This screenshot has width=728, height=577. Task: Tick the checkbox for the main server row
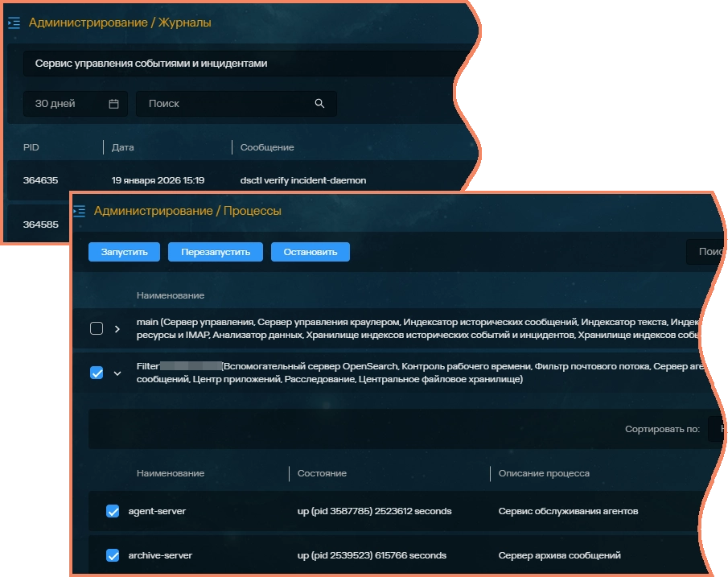(x=97, y=328)
